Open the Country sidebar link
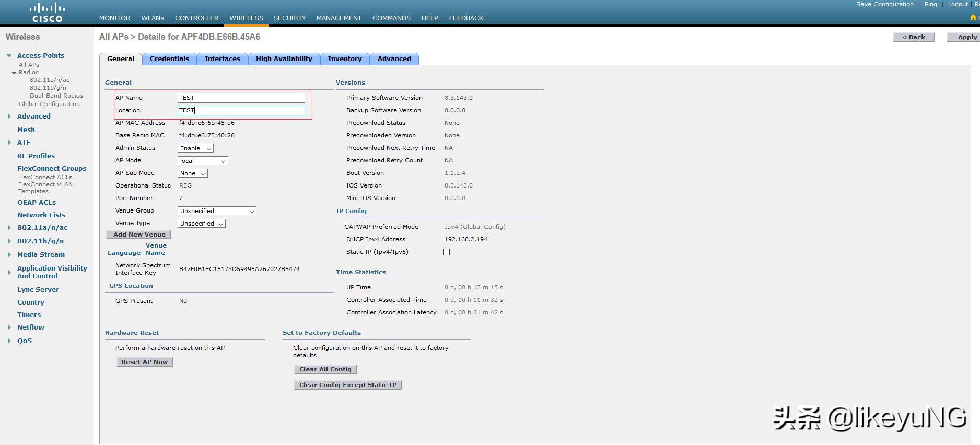Image resolution: width=980 pixels, height=445 pixels. [31, 302]
